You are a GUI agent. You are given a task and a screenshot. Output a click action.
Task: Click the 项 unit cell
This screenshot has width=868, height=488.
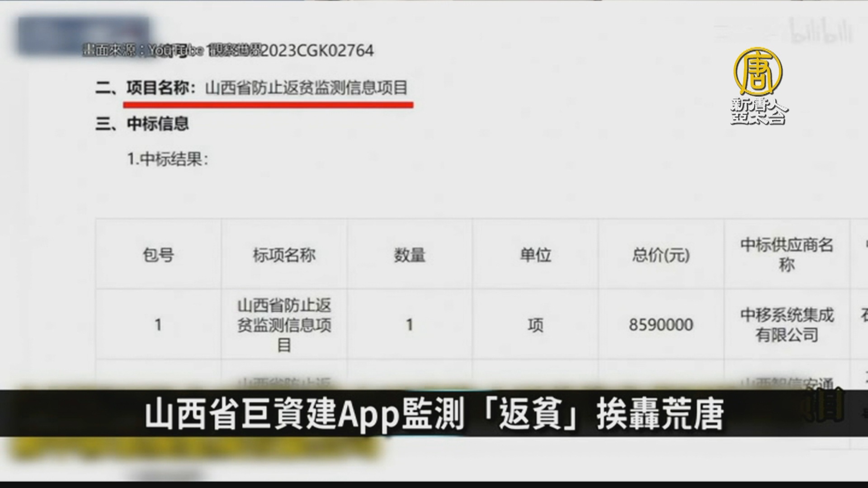[x=535, y=324]
